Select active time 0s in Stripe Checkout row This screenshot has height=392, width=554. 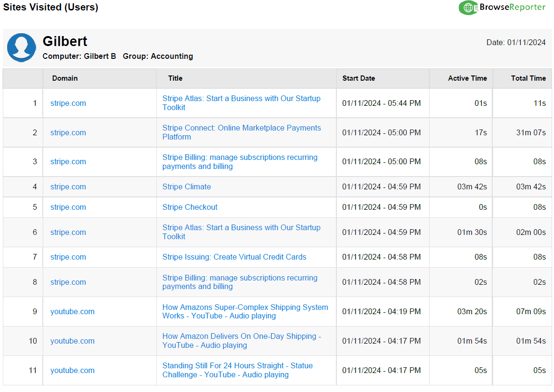[483, 207]
